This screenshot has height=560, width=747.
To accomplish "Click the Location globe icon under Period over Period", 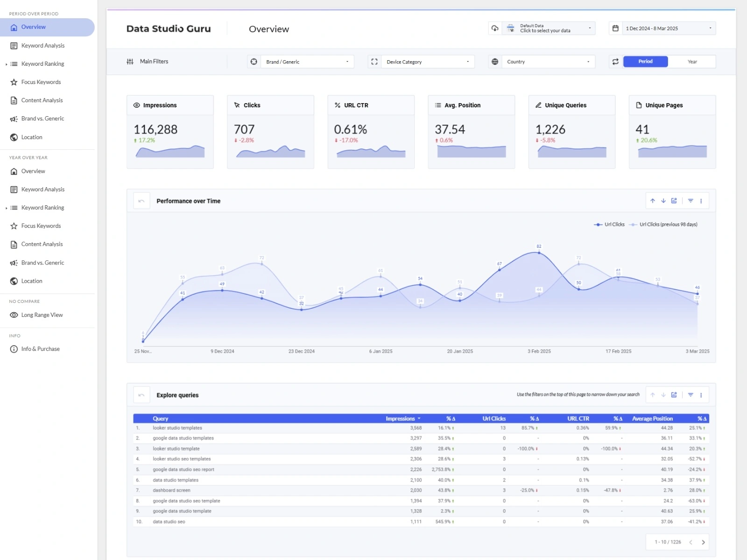I will [14, 137].
